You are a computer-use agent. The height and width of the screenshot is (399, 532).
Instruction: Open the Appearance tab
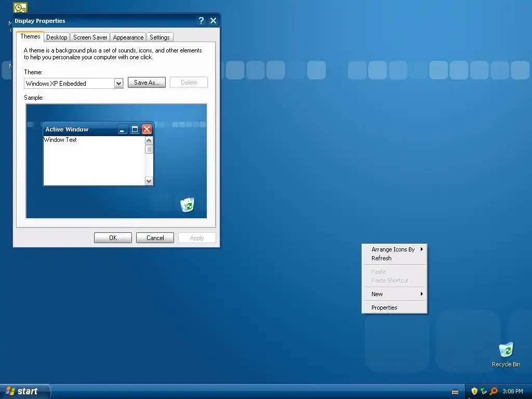tap(128, 37)
